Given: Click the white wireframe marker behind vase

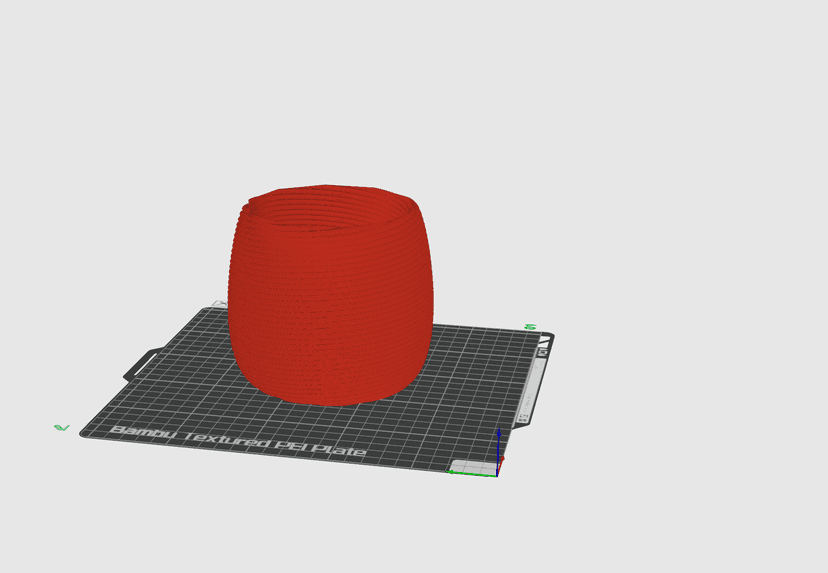Looking at the screenshot, I should [x=219, y=304].
